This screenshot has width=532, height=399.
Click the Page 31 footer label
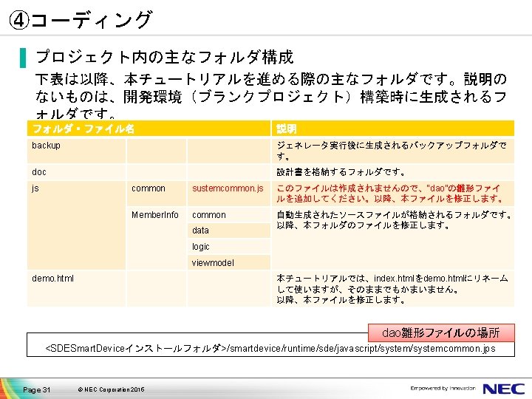[36, 390]
